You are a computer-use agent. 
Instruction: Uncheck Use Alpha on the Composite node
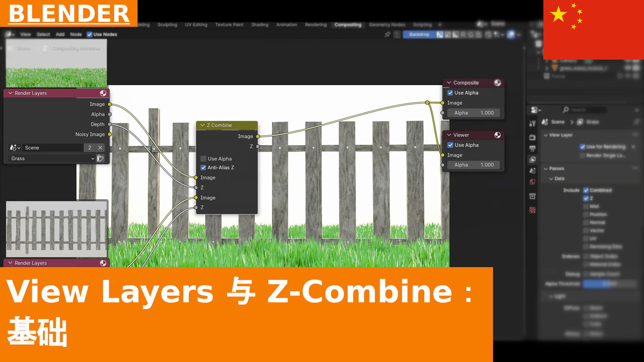click(x=450, y=93)
